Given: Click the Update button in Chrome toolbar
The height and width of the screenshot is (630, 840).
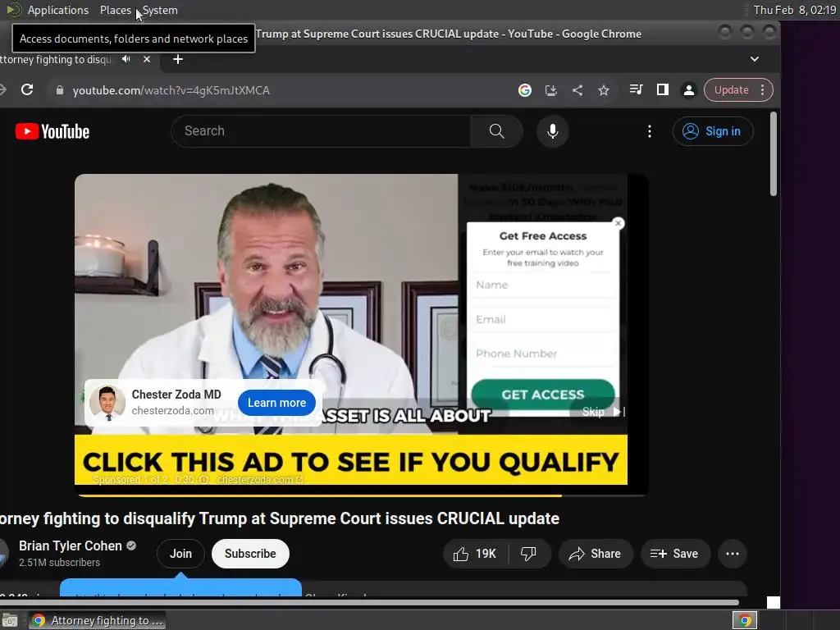Looking at the screenshot, I should click(x=731, y=90).
